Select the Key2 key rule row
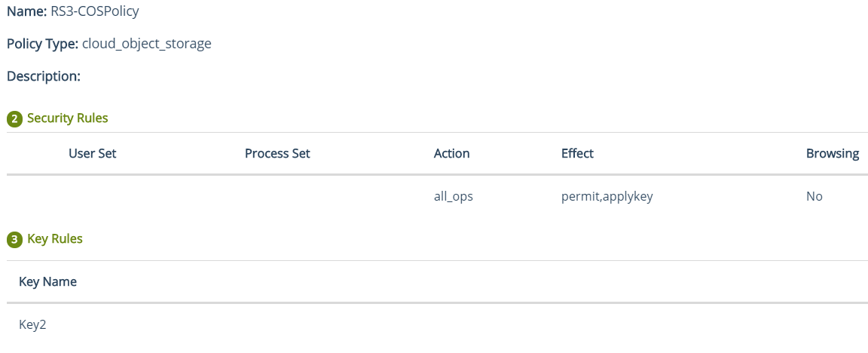Image resolution: width=868 pixels, height=353 pixels. [x=32, y=325]
